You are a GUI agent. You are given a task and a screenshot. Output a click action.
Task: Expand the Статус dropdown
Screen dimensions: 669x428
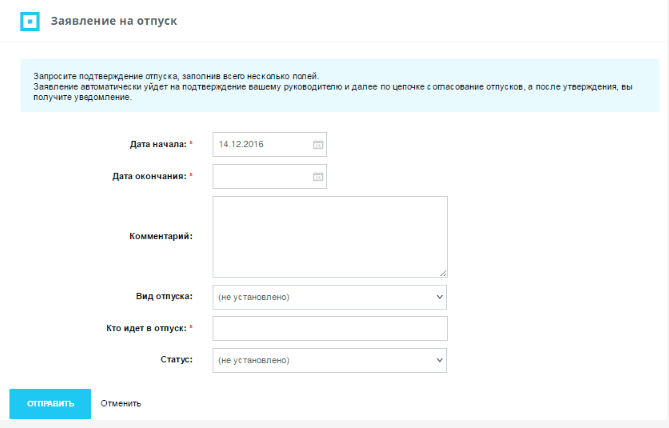point(329,360)
